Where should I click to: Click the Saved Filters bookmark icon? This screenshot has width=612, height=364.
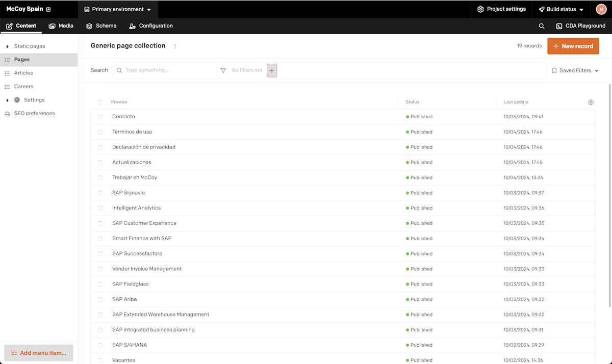click(554, 71)
